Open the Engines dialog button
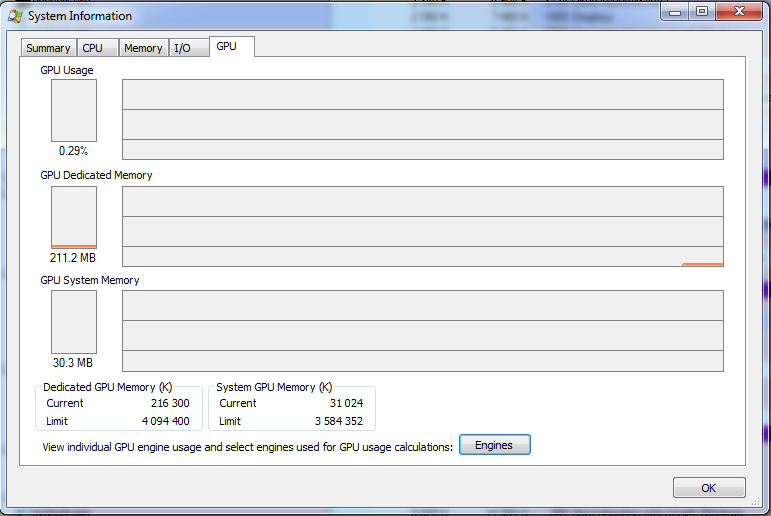This screenshot has width=771, height=516. tap(495, 445)
